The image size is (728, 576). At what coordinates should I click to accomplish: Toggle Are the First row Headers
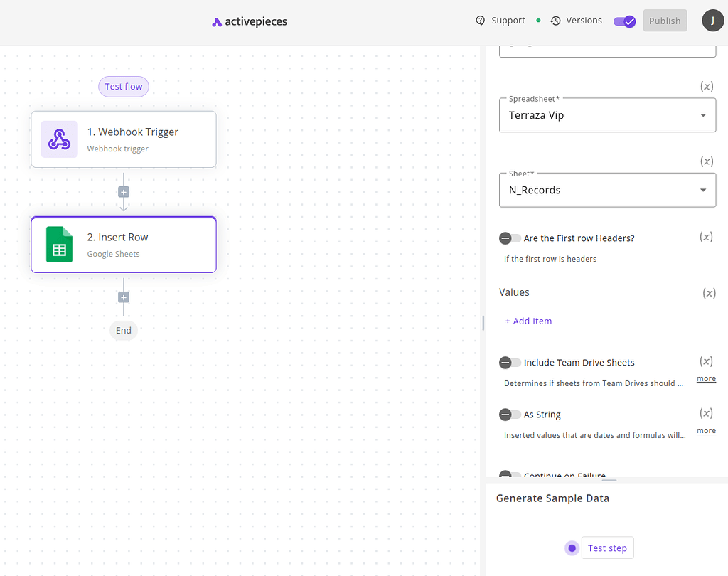510,238
